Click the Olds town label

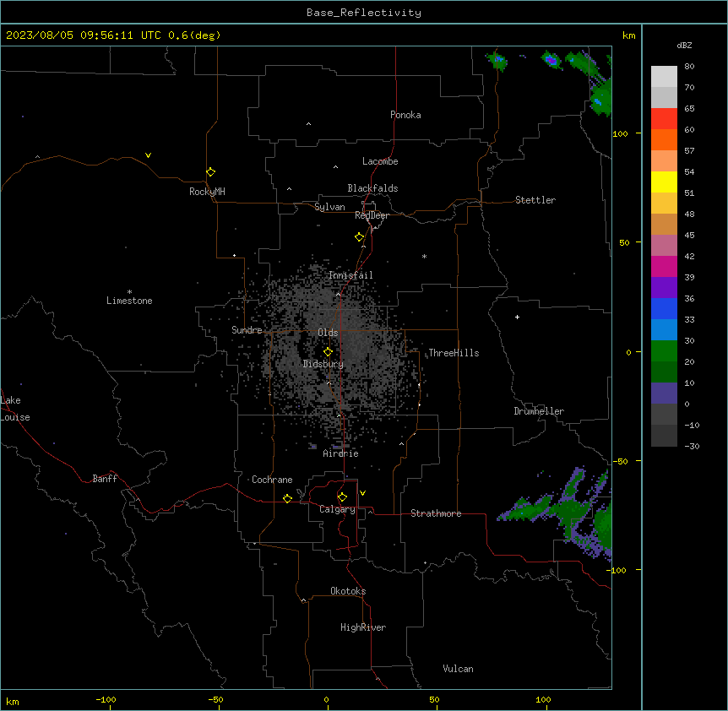328,333
